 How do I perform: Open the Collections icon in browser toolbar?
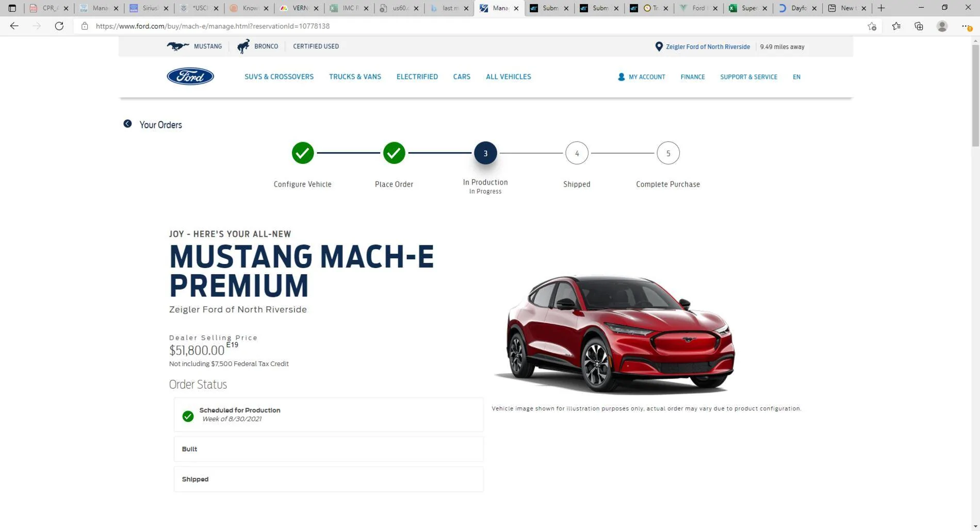point(919,26)
